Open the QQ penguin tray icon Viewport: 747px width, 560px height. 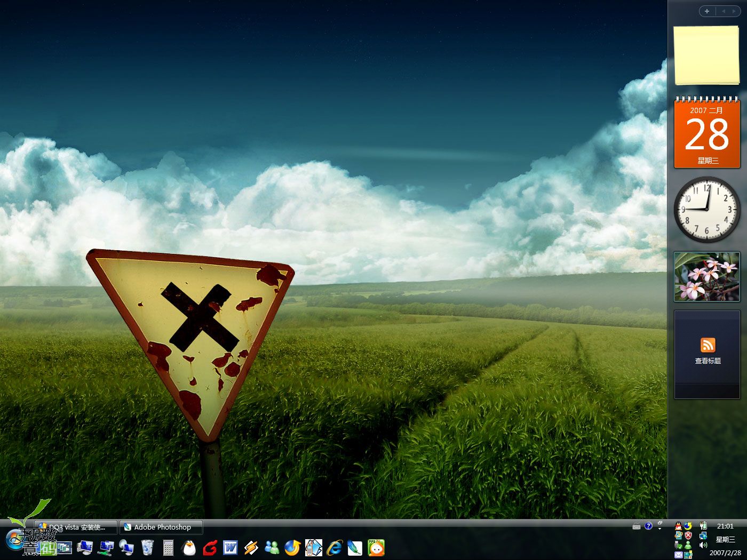pyautogui.click(x=679, y=526)
